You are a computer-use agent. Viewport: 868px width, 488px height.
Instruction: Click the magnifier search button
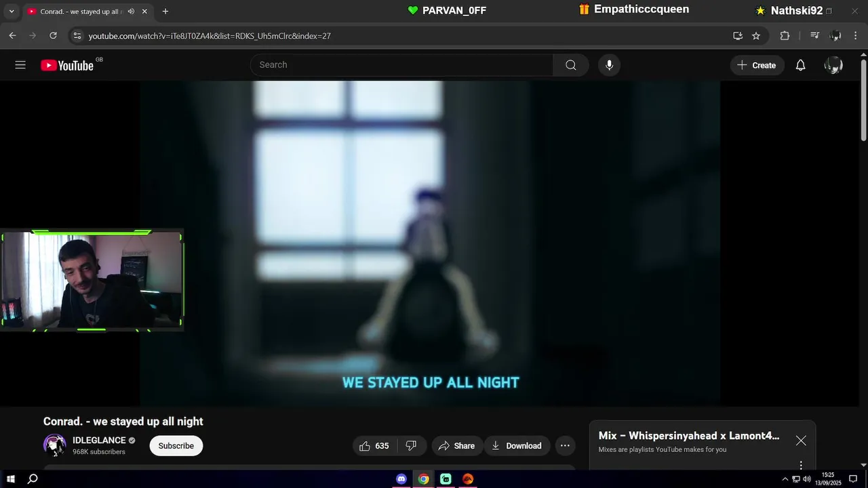pyautogui.click(x=571, y=65)
